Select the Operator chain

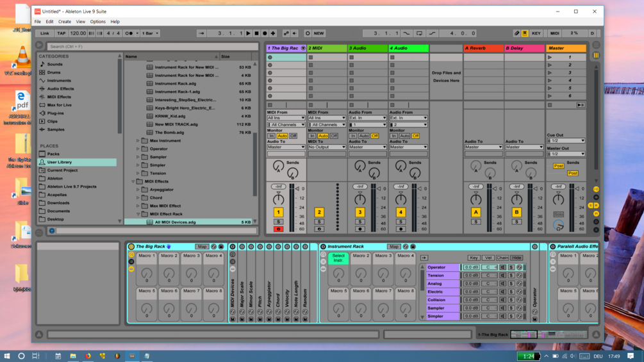click(x=442, y=267)
